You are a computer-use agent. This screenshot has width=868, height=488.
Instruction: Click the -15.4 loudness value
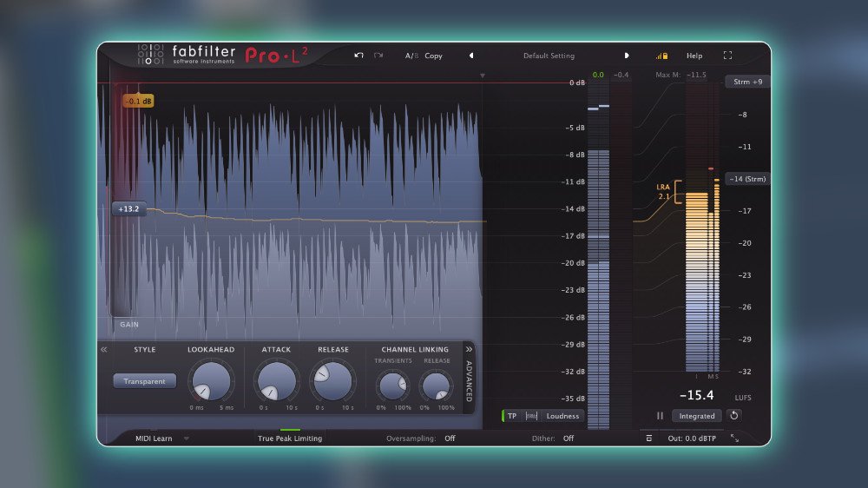(696, 395)
